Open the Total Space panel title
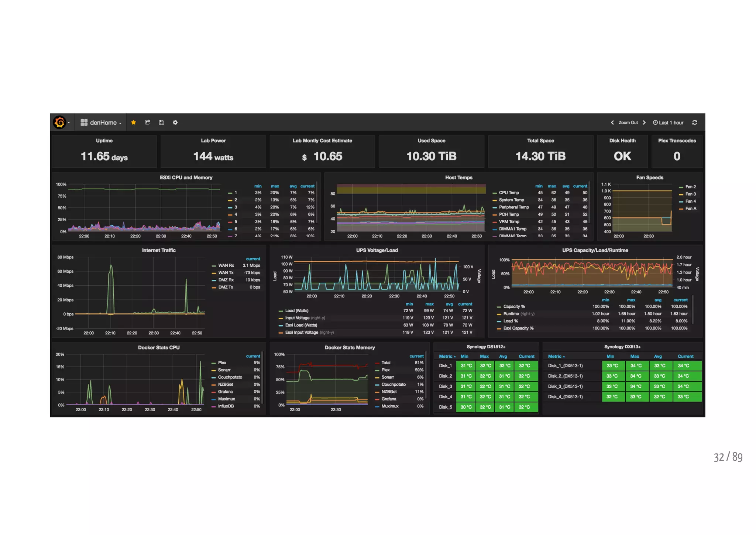The image size is (756, 535). pos(540,140)
